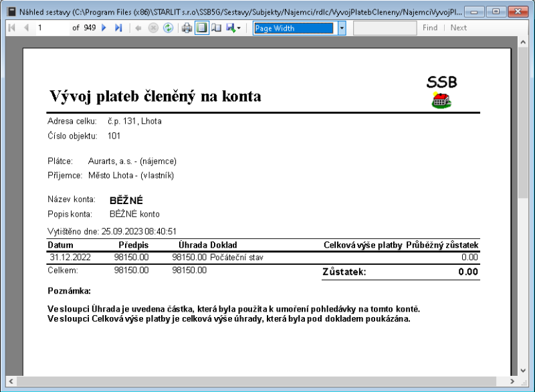
Task: Go to the previous page
Action: click(x=26, y=28)
